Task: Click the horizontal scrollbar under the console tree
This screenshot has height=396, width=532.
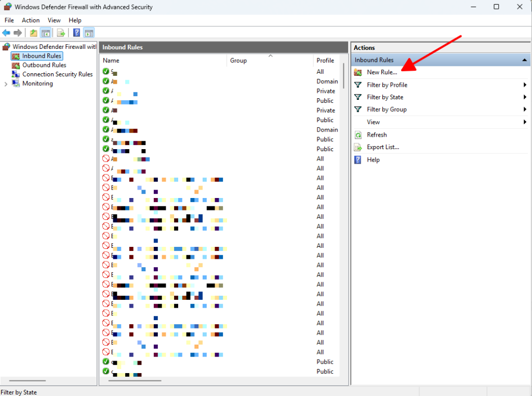Action: pyautogui.click(x=27, y=381)
